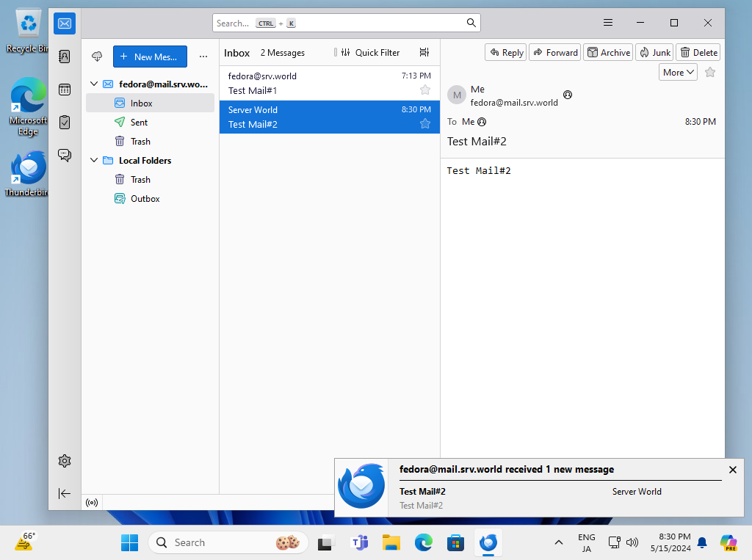Collapse the spaces toolbar
This screenshot has width=752, height=560.
click(x=65, y=494)
